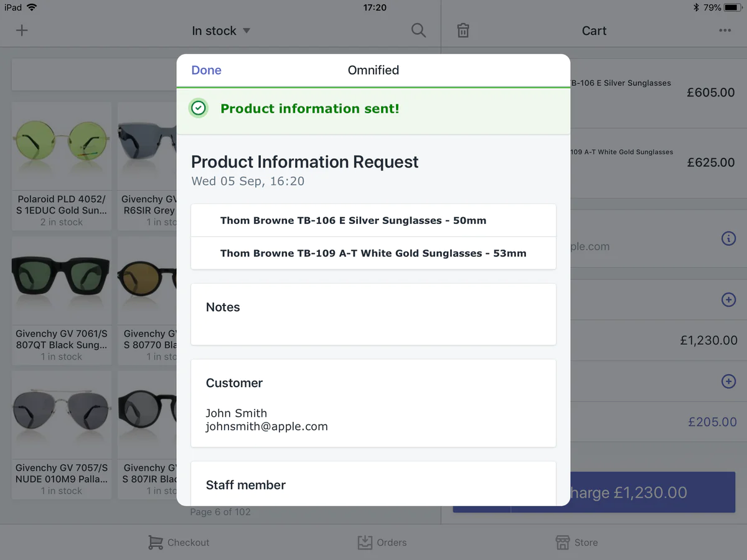
Task: Switch to the Checkout tab
Action: click(179, 543)
